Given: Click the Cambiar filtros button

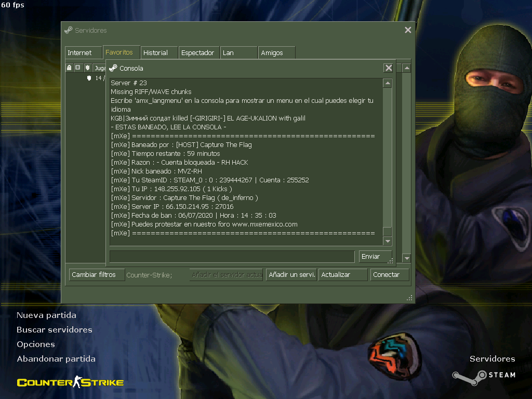Looking at the screenshot, I should click(x=97, y=274).
